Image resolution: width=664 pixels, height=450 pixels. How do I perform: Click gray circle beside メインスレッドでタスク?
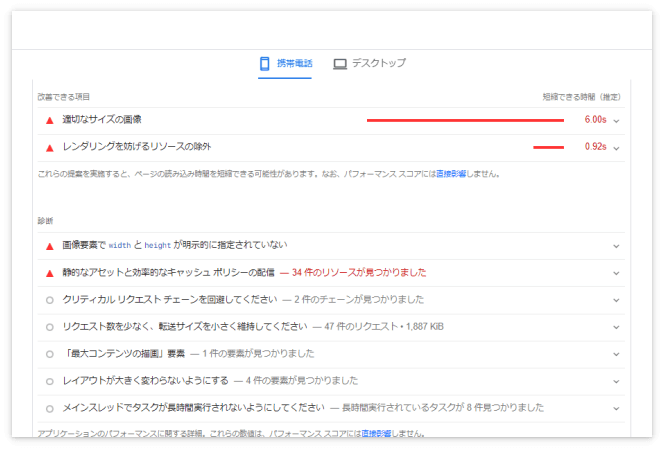click(x=50, y=409)
